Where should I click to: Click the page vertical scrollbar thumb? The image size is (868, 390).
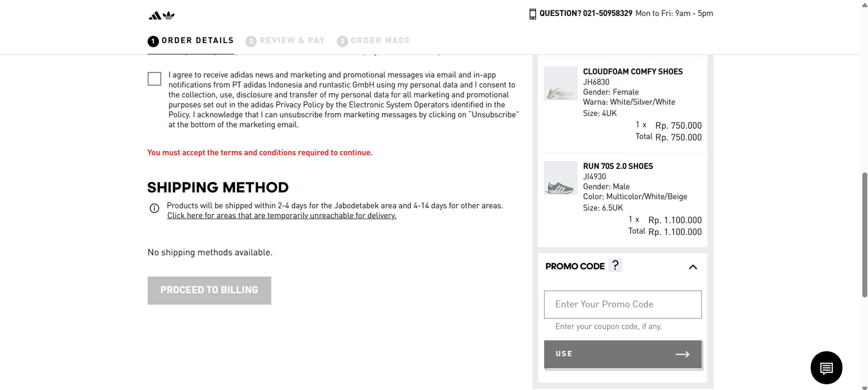click(864, 235)
